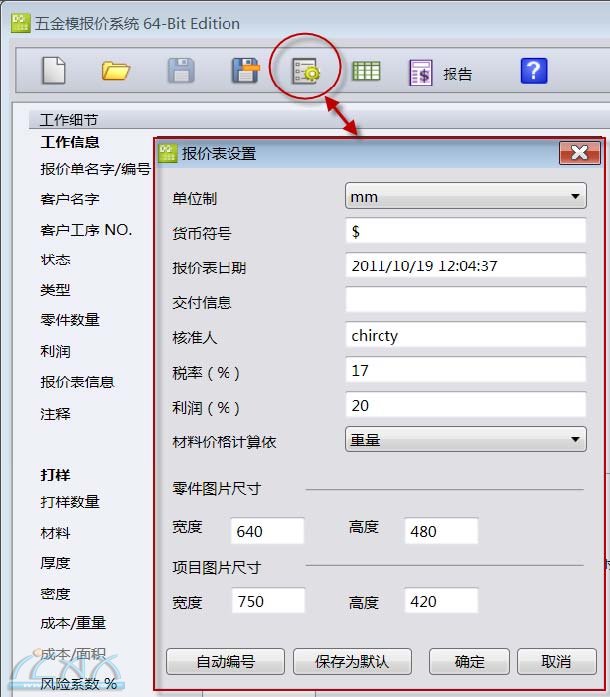Open quotation settings gear icon
Screen dimensions: 610x697
(x=306, y=71)
